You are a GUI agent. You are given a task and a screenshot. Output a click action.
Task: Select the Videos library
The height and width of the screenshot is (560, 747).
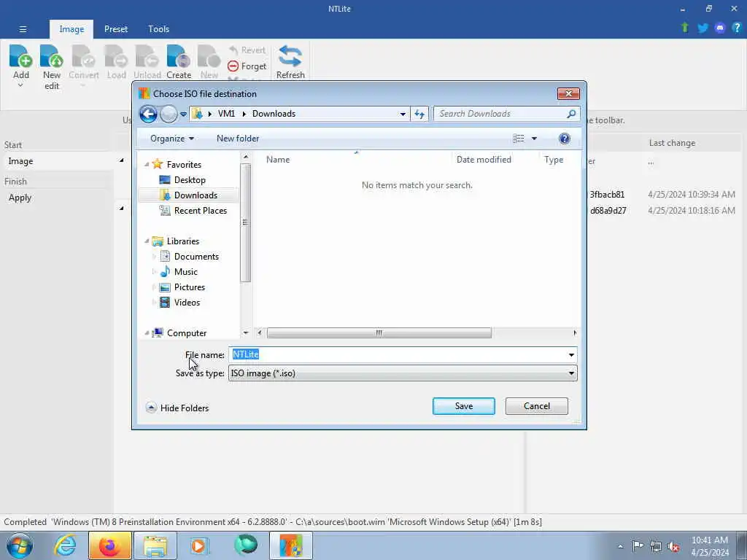[187, 303]
